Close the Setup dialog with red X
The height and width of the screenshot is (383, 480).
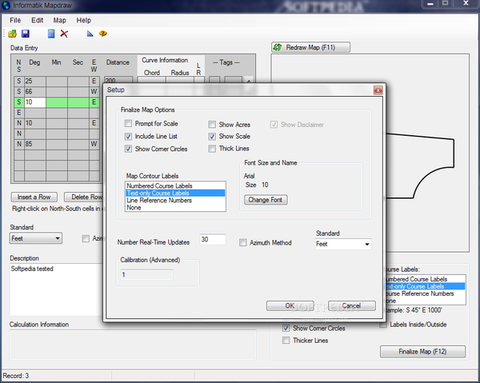378,90
